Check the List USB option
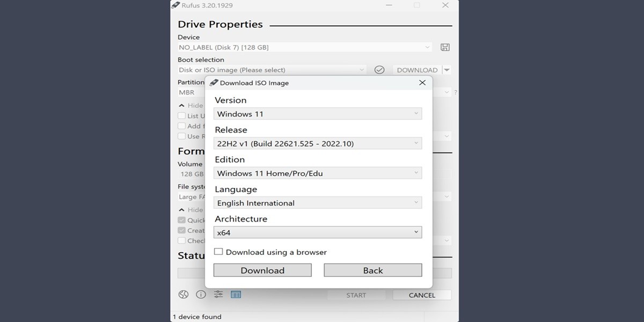 click(181, 115)
